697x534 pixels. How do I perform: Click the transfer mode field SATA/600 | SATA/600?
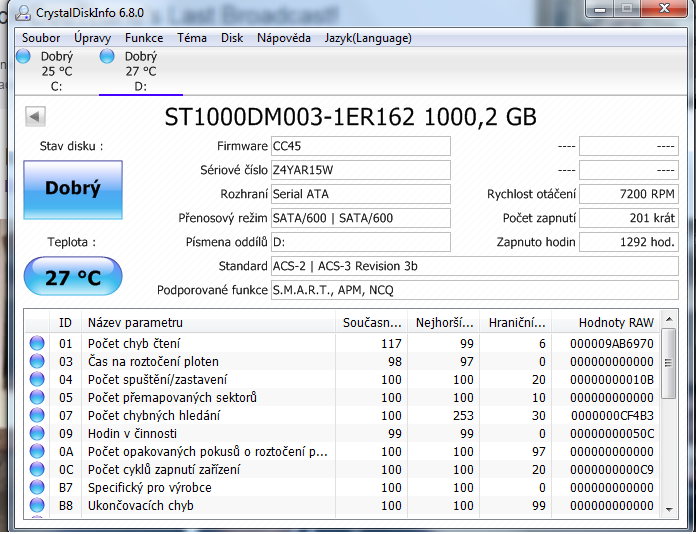coord(361,218)
